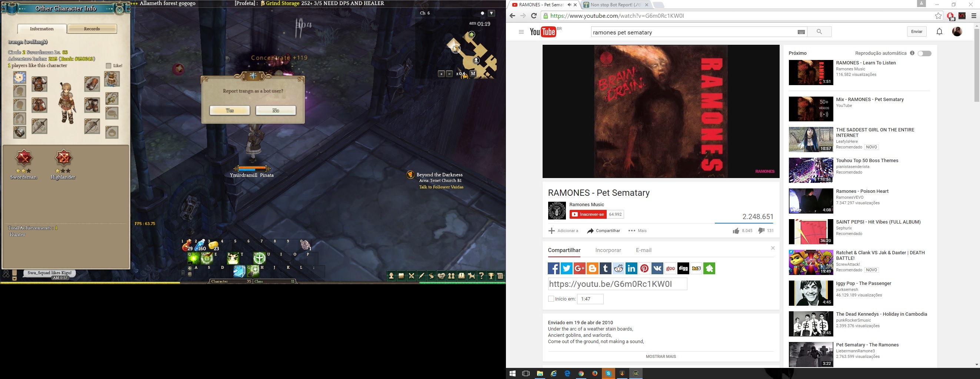980x379 pixels.
Task: Confirm bot report by clicking Yes
Action: tap(229, 111)
